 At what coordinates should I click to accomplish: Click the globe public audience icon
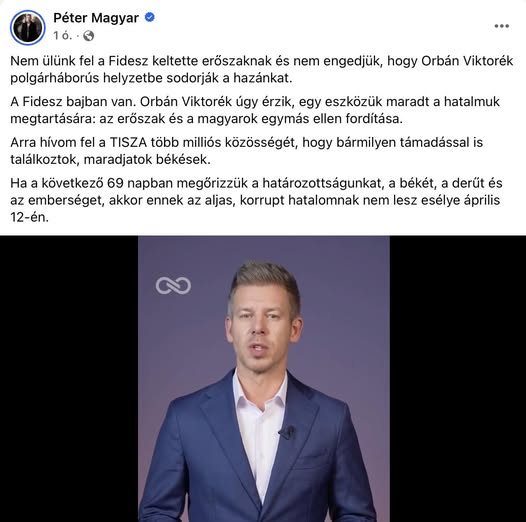pyautogui.click(x=89, y=36)
